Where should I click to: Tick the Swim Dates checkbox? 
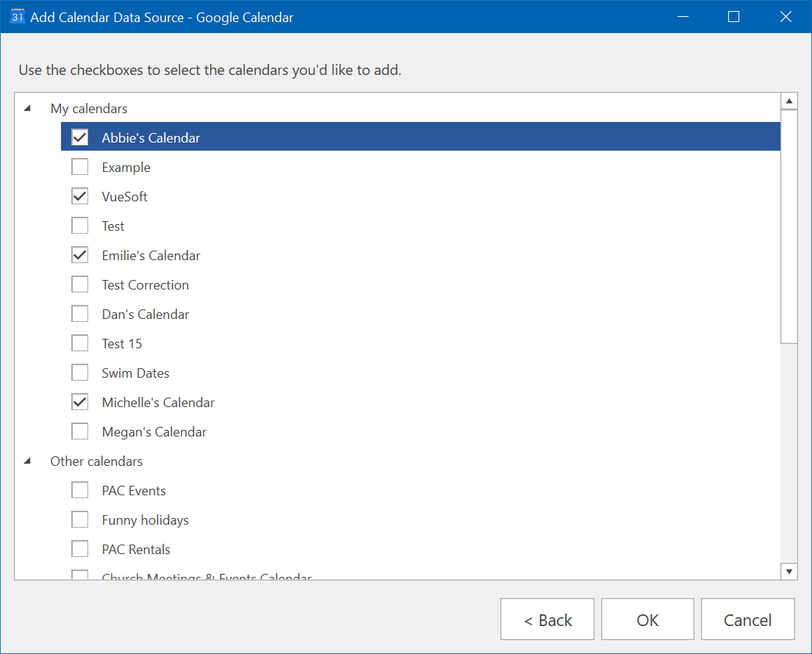[80, 373]
